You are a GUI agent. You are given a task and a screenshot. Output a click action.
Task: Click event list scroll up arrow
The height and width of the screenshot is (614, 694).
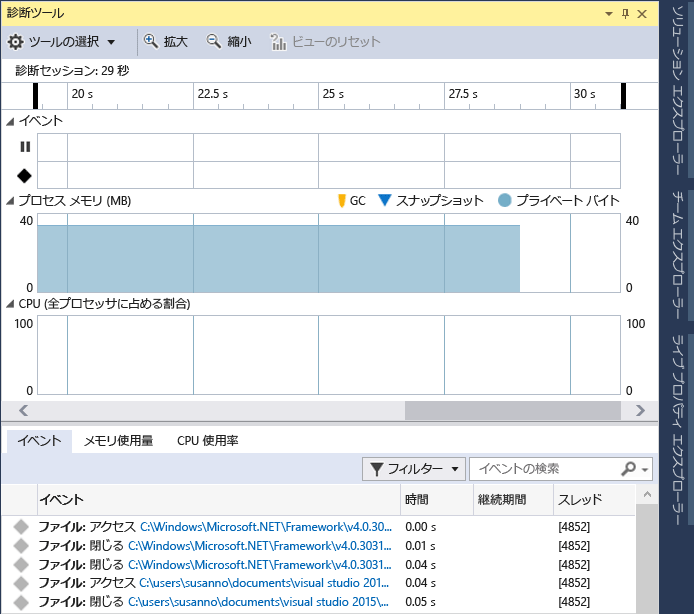[647, 494]
